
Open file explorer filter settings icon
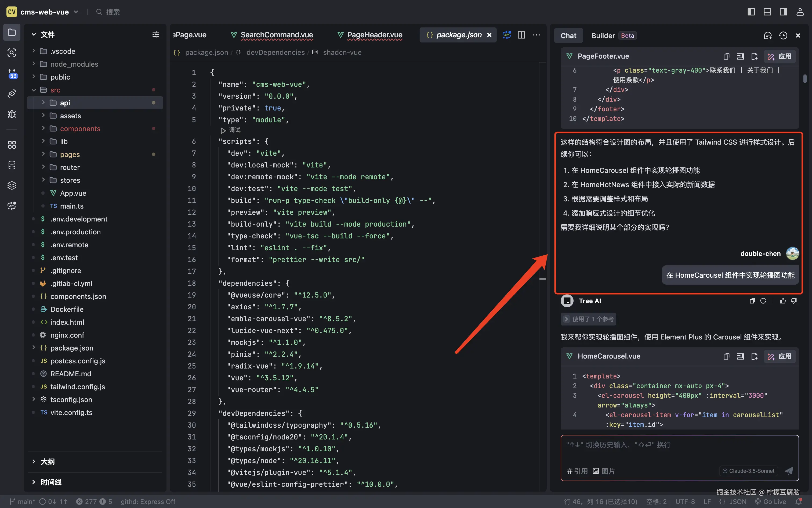click(156, 34)
